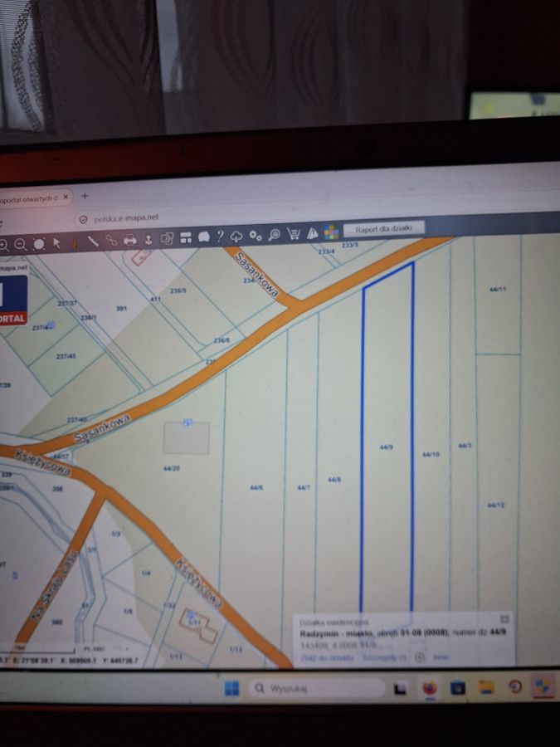Click Księżycowa label near parcel 1/12
560x747 pixels.
click(198, 583)
